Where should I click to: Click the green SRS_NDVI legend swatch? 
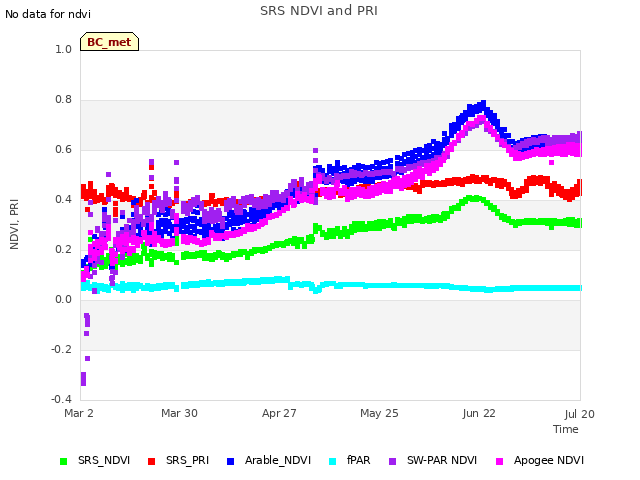coord(63,461)
